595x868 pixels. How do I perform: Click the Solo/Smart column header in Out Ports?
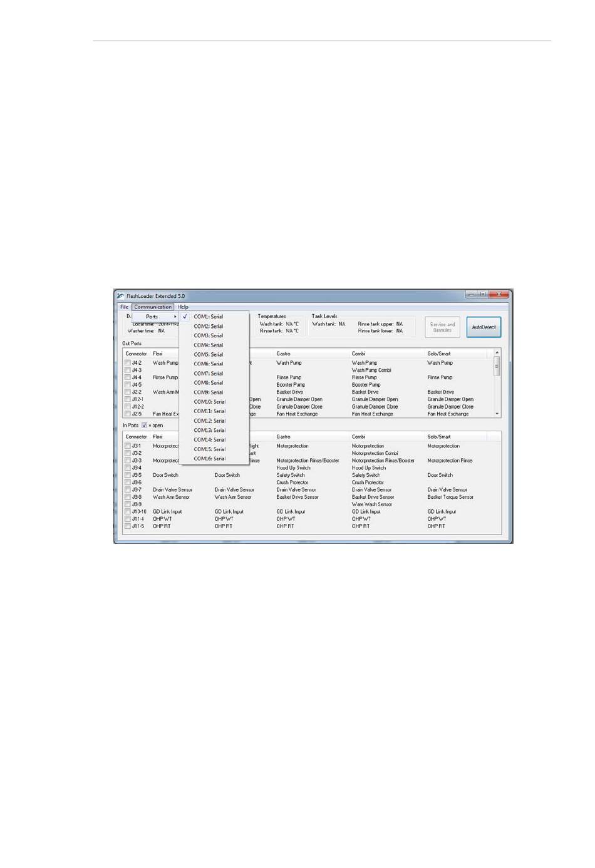456,354
